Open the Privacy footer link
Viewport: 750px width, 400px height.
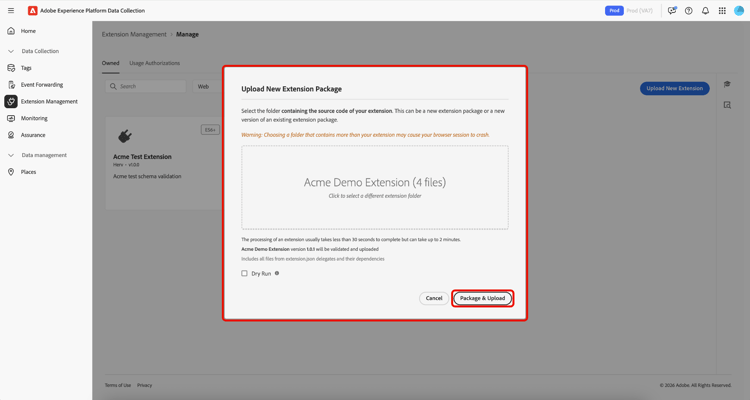tap(144, 385)
